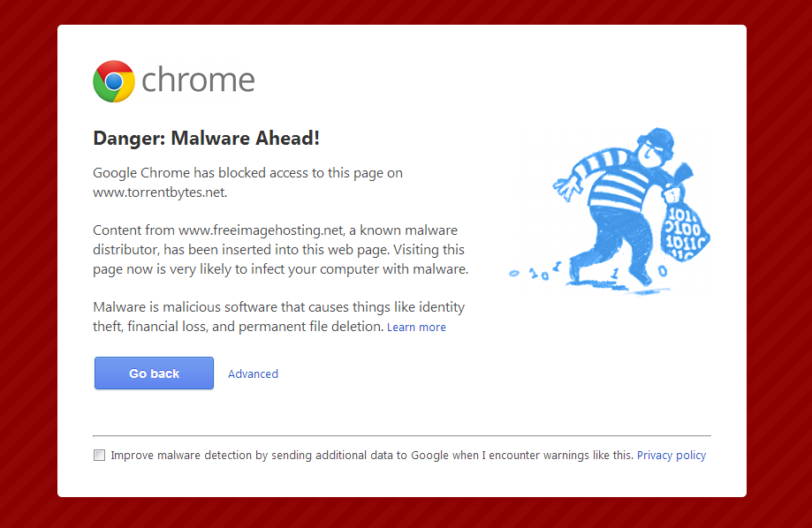Screen dimensions: 812x528
Task: Click the word "Google" in checkbox label
Action: pos(429,456)
